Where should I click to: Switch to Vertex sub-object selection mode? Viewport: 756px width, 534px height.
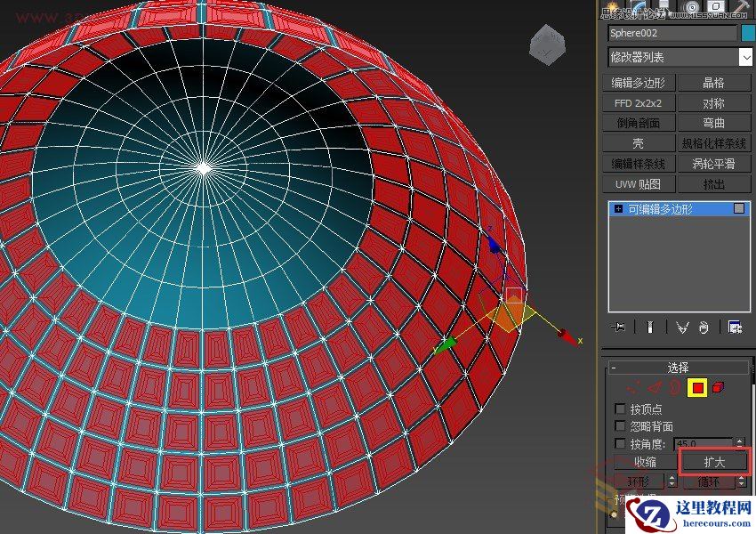[x=633, y=387]
